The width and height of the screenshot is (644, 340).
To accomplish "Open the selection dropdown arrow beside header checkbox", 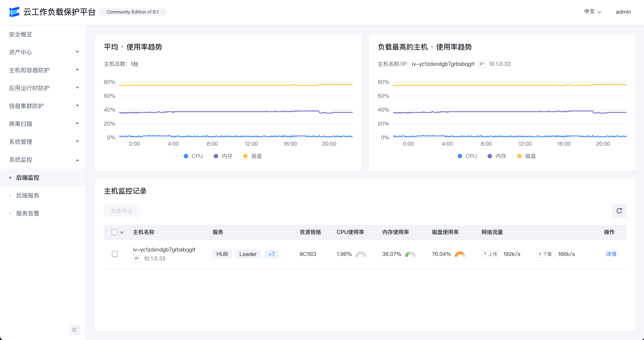I will click(x=122, y=232).
